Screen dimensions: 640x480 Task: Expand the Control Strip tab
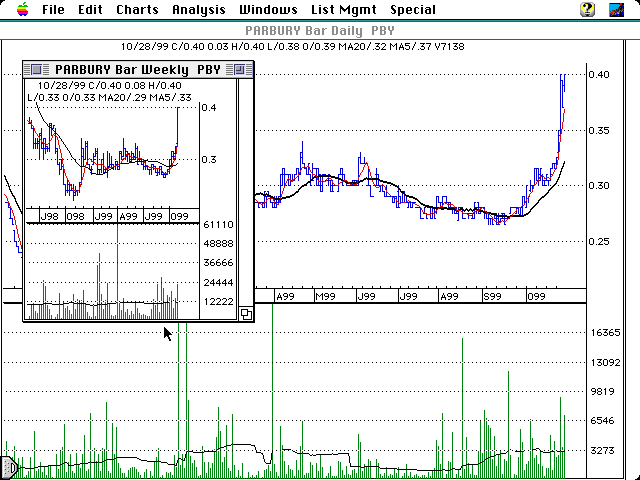[9, 467]
